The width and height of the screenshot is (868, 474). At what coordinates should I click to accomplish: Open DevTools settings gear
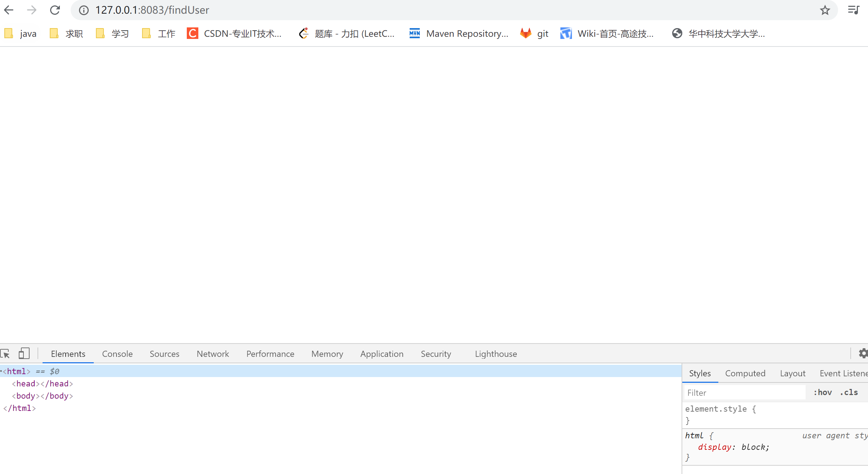pyautogui.click(x=863, y=354)
